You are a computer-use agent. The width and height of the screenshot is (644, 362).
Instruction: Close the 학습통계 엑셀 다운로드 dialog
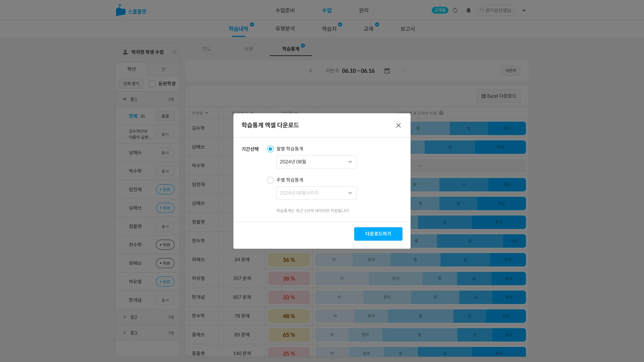pos(398,125)
